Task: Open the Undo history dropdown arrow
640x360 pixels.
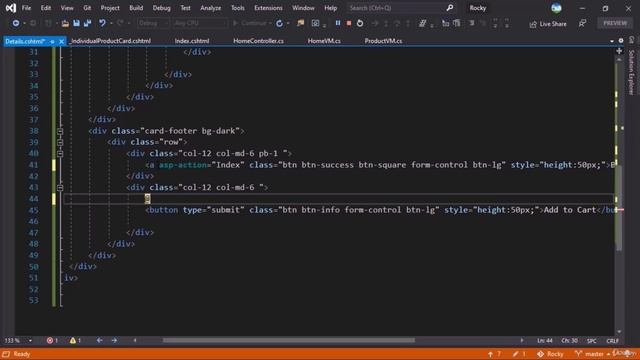Action: click(x=111, y=23)
